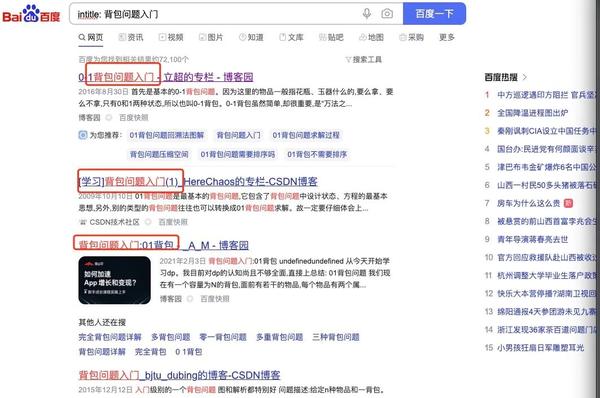Click the camera image search icon
Image resolution: width=600 pixels, height=398 pixels.
[x=387, y=14]
